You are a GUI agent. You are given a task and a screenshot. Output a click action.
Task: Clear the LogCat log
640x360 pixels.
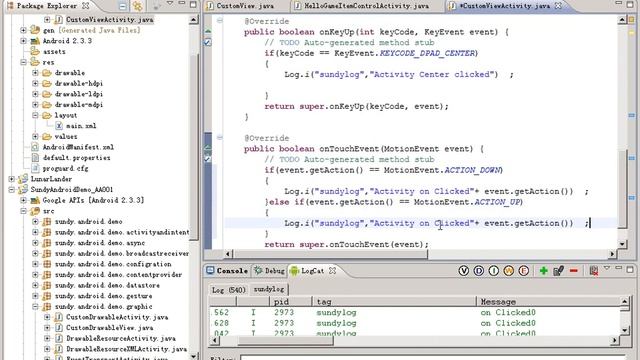tap(594, 271)
